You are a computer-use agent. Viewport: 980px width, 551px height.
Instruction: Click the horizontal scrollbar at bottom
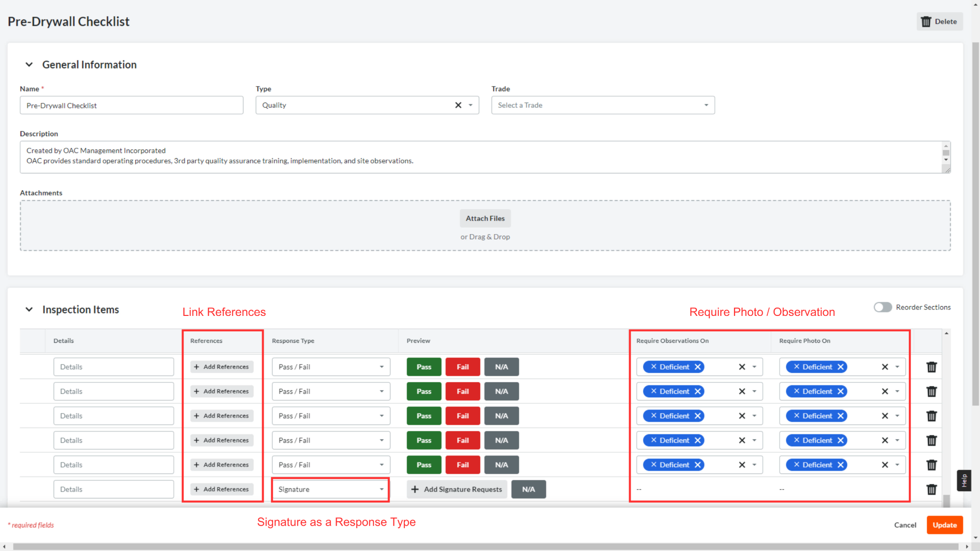point(485,547)
